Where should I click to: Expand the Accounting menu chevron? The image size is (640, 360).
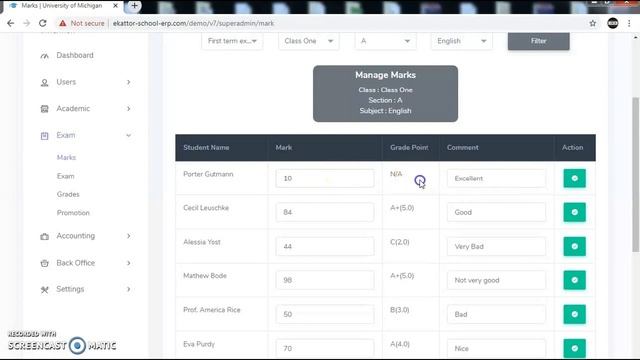coord(129,236)
